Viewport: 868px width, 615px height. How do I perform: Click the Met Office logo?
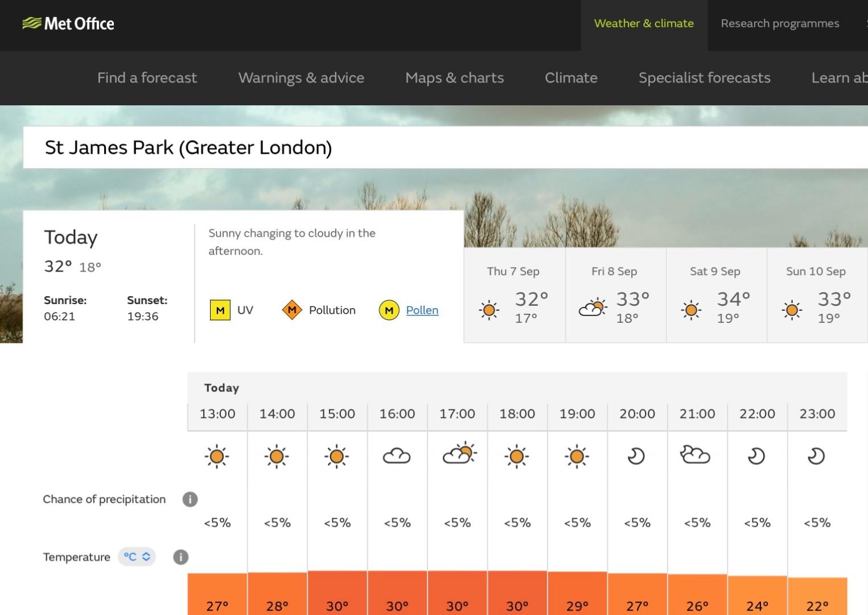tap(68, 23)
